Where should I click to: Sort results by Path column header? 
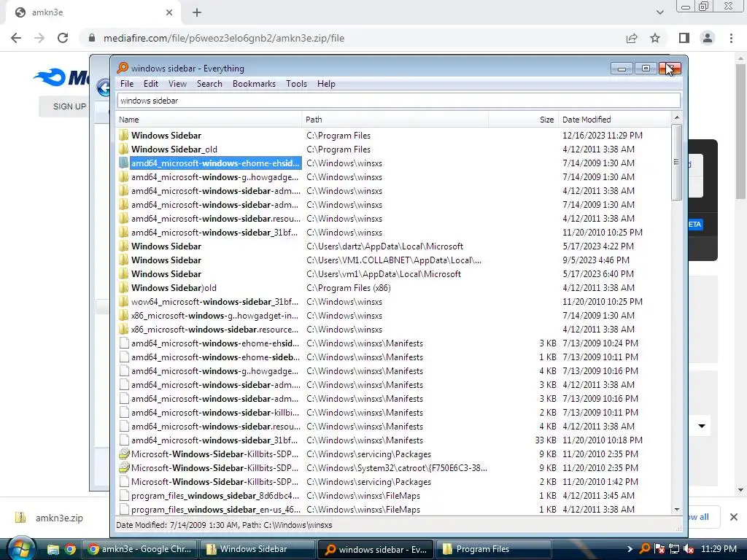(395, 120)
